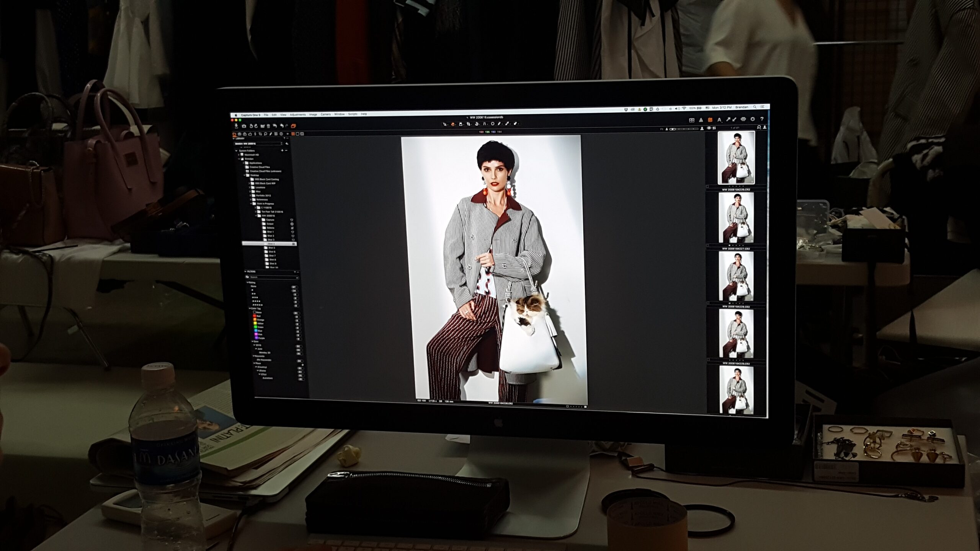The width and height of the screenshot is (980, 551).
Task: Select the WW 2006164227.CR2 thumbnail
Action: (x=736, y=217)
